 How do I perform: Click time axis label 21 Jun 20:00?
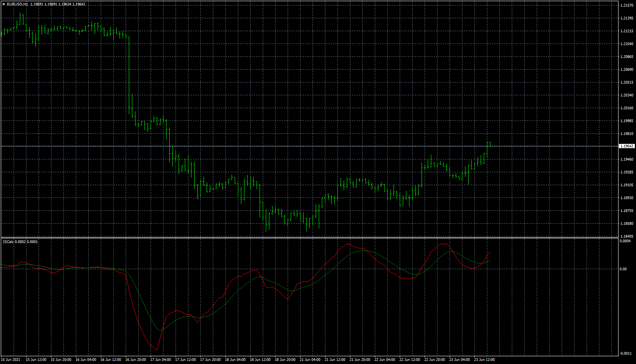coord(360,360)
